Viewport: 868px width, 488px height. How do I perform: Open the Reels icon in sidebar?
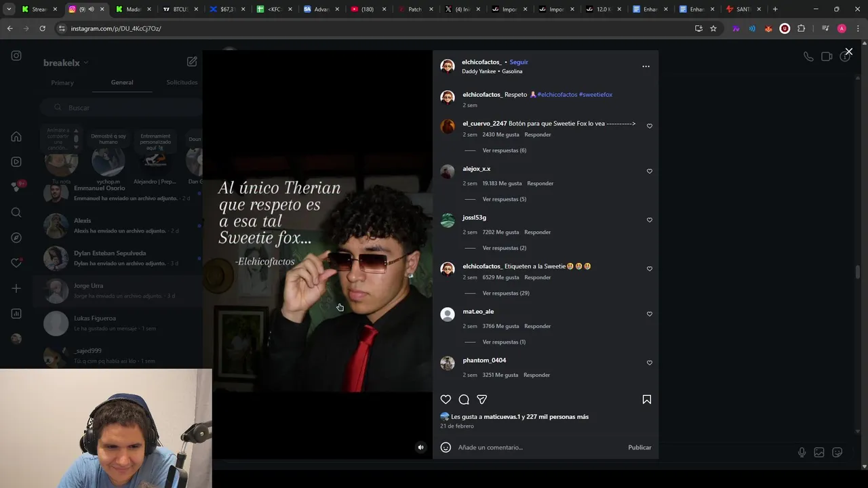tap(16, 162)
